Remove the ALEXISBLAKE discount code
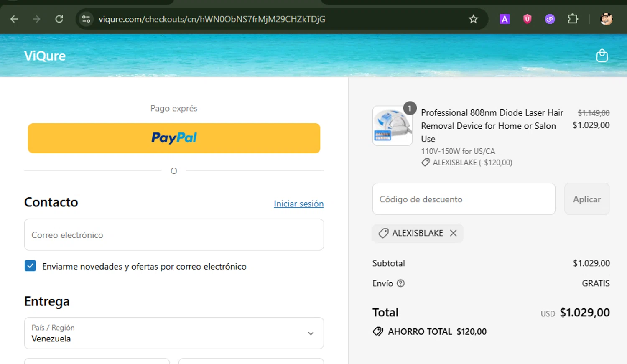Image resolution: width=627 pixels, height=364 pixels. pos(453,233)
